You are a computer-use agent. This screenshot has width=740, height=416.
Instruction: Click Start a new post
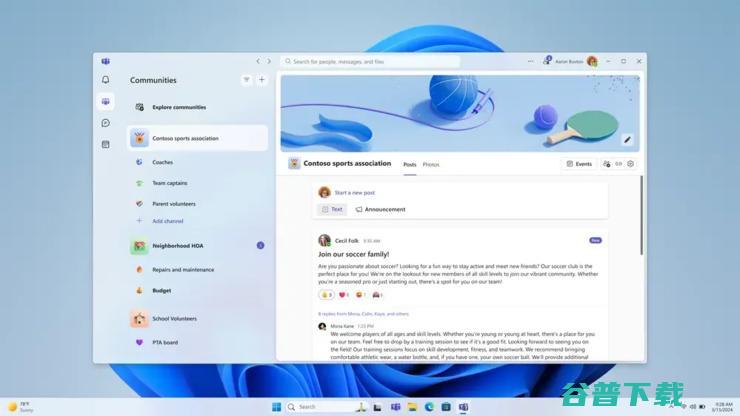pyautogui.click(x=355, y=193)
